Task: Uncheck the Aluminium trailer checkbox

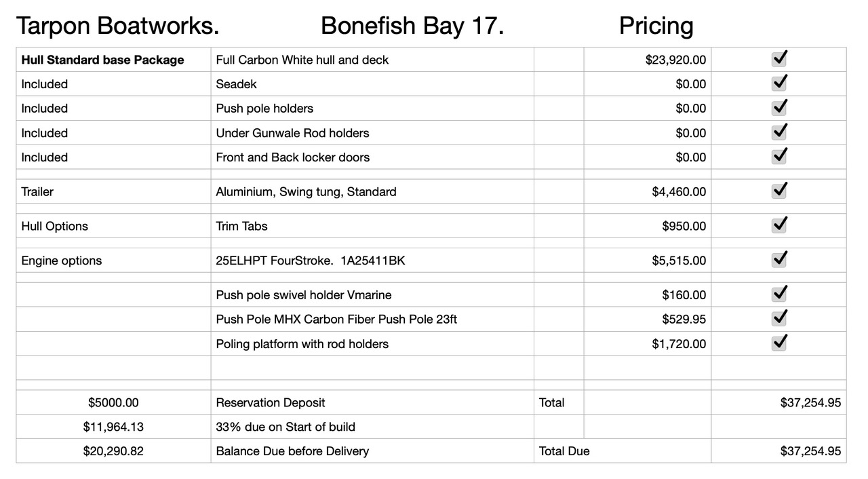Action: 779,191
